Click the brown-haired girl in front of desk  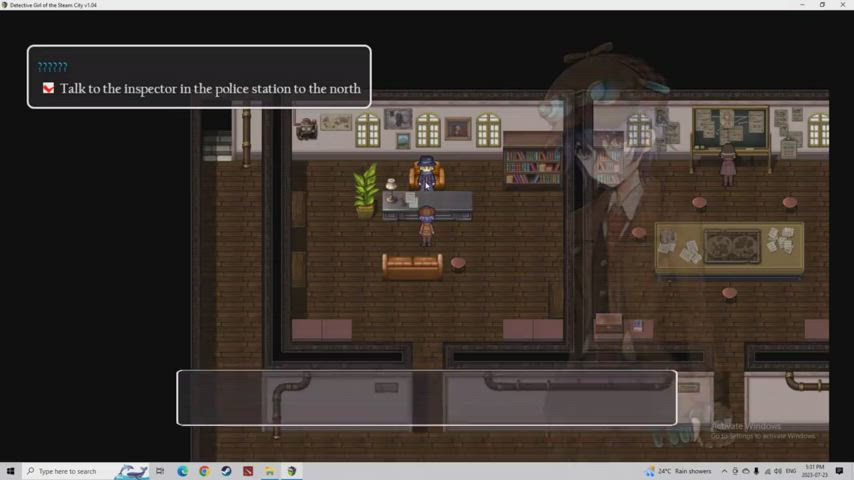click(426, 226)
